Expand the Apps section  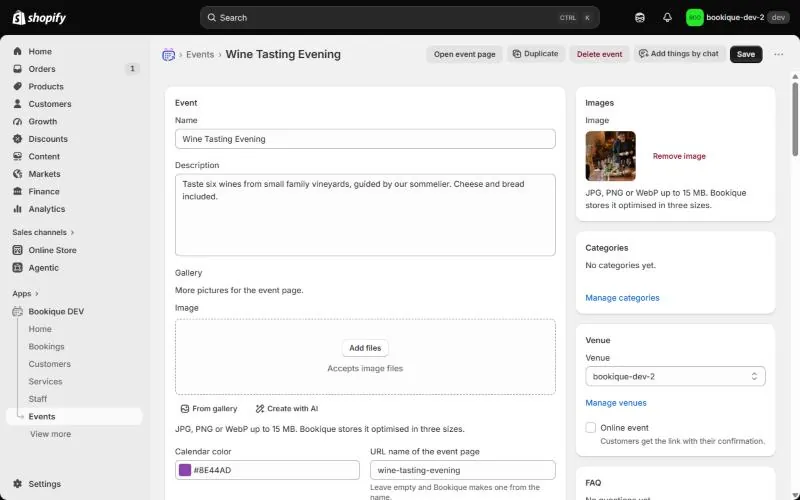pyautogui.click(x=26, y=294)
